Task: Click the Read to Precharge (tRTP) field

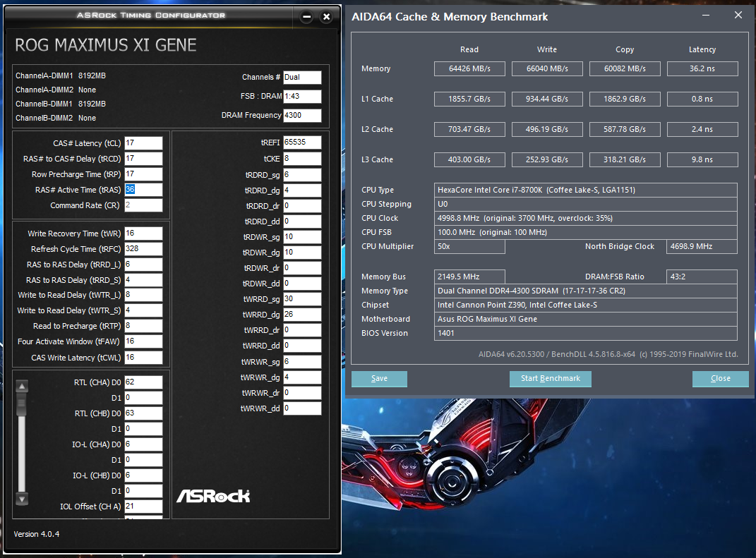Action: 143,326
